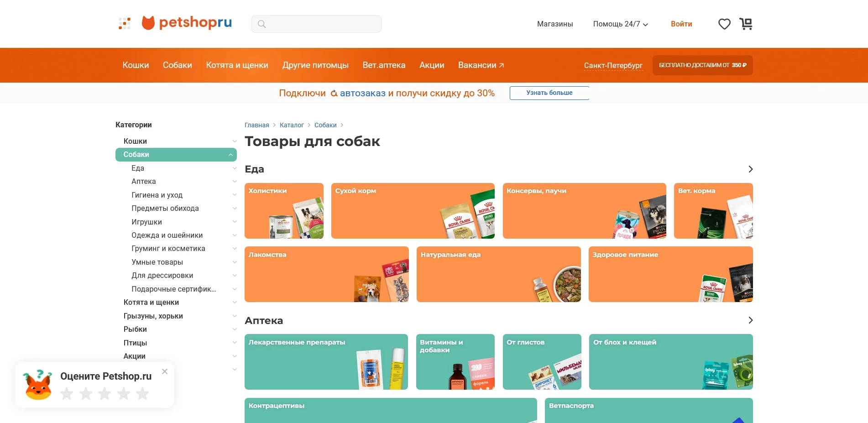Open the grid menu icon left of logo

(x=124, y=23)
